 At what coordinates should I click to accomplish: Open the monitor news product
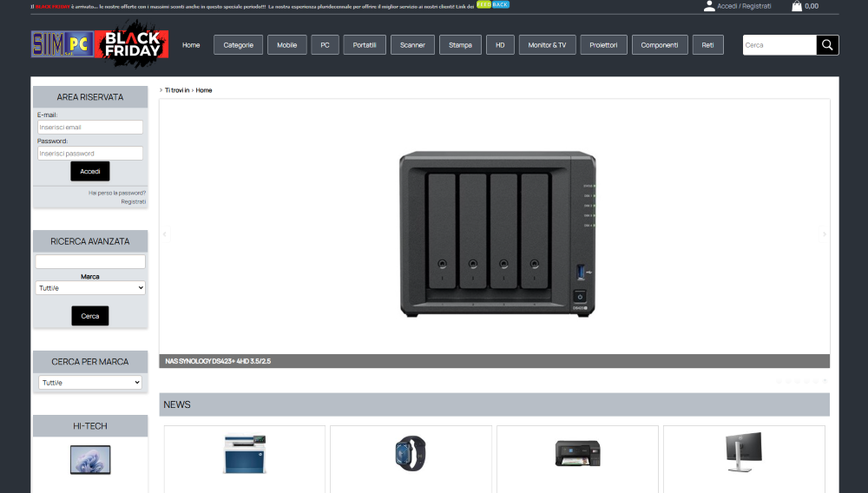click(x=744, y=452)
